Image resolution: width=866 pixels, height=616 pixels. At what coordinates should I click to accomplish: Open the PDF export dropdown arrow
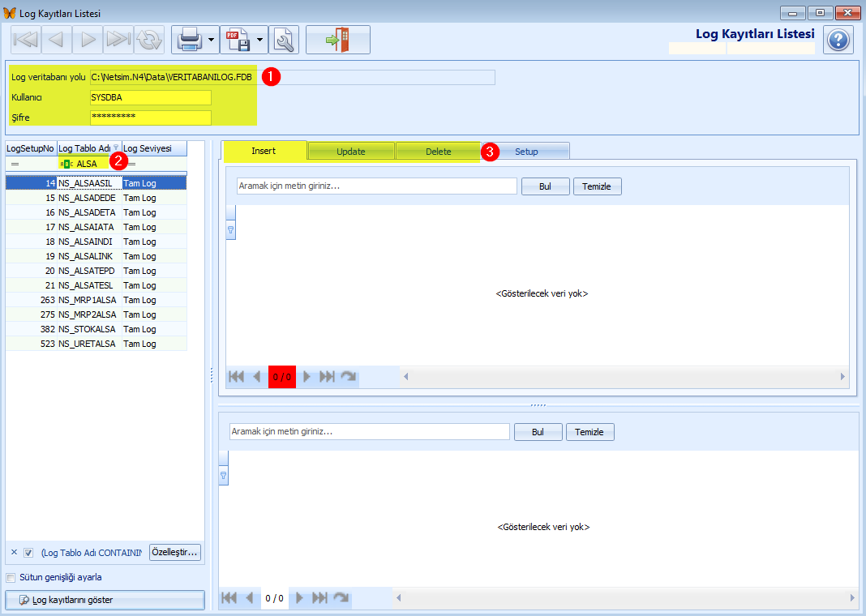(259, 39)
